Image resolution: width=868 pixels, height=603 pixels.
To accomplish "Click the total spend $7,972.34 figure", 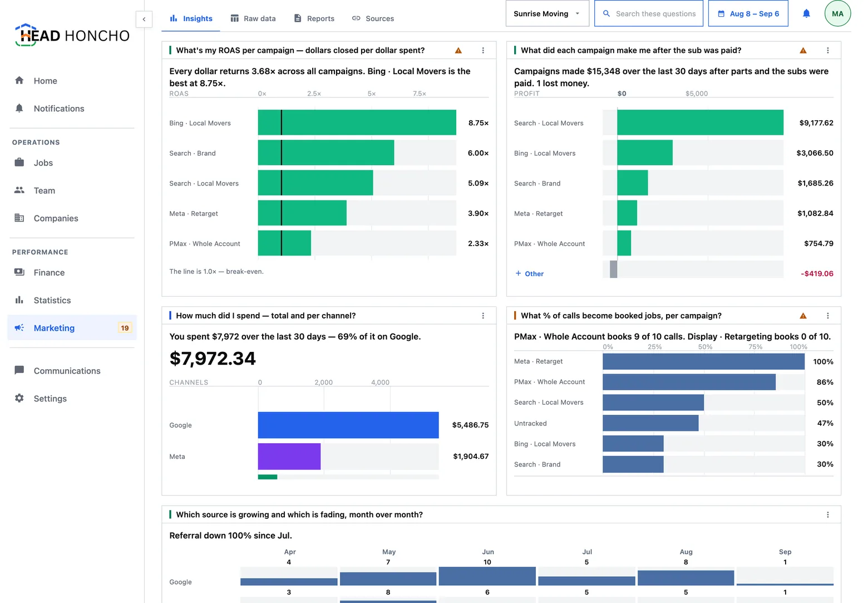I will 213,359.
